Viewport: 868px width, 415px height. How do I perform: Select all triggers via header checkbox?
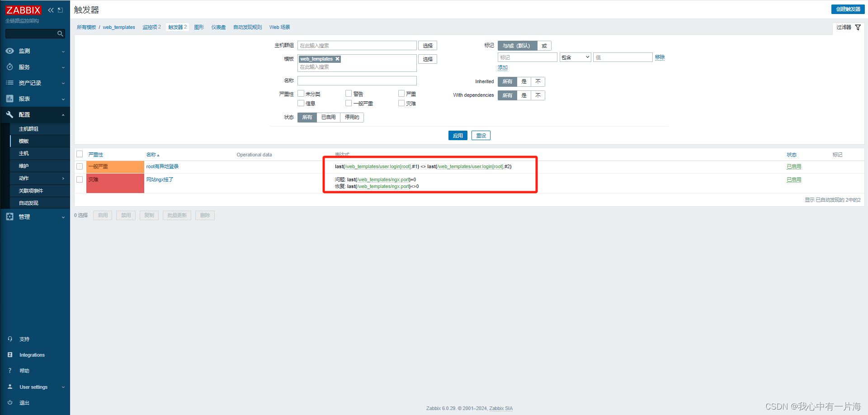point(80,154)
